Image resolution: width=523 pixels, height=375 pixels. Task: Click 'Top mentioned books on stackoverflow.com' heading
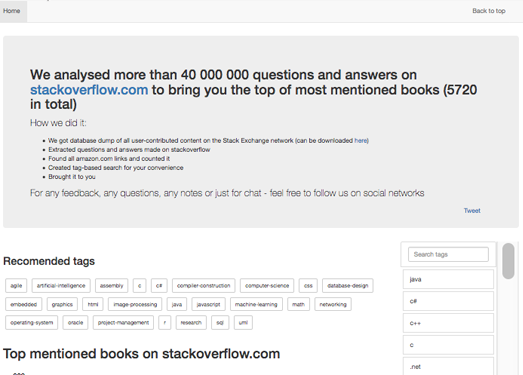[141, 354]
